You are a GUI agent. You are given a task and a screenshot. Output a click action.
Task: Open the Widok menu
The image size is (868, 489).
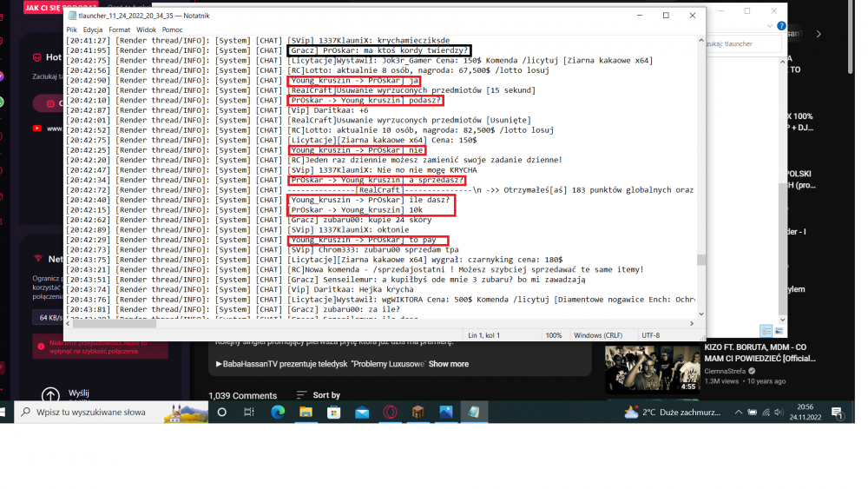pyautogui.click(x=147, y=30)
